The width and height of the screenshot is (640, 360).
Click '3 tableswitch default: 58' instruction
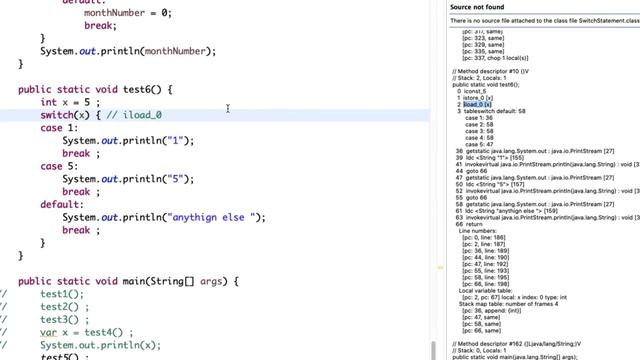pos(491,111)
